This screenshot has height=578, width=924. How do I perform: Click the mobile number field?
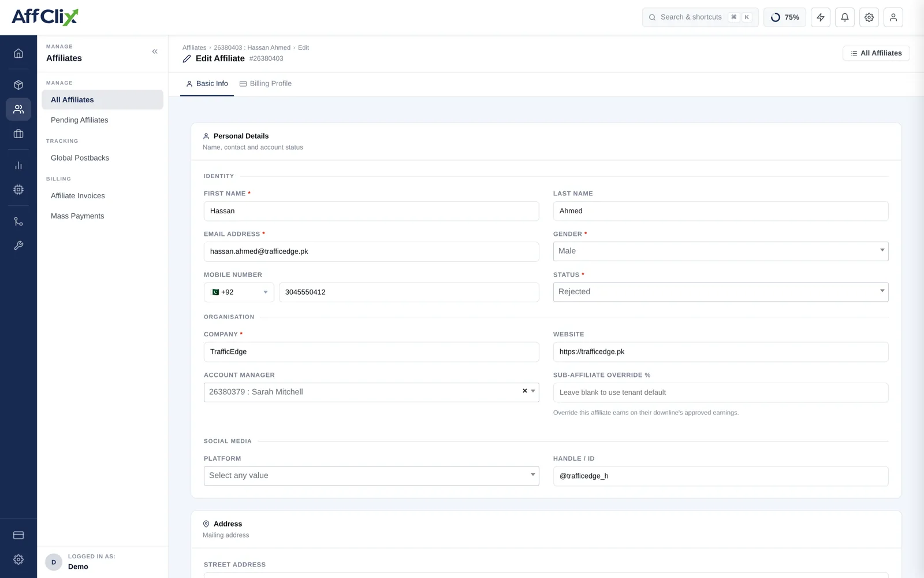point(409,292)
